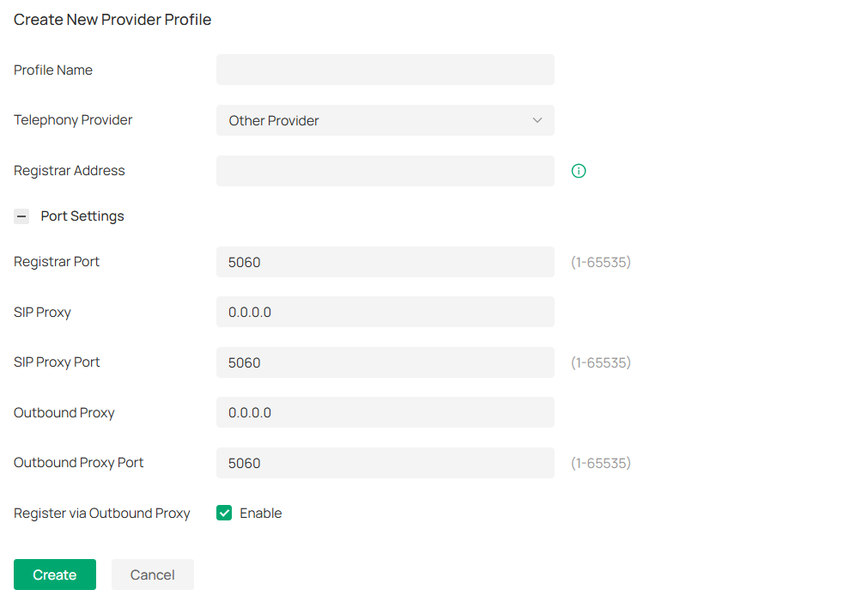This screenshot has height=602, width=868.
Task: Click the Create button
Action: [55, 575]
